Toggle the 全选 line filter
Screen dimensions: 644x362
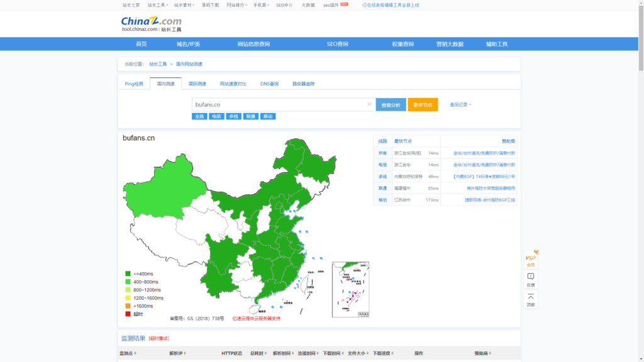tap(199, 116)
